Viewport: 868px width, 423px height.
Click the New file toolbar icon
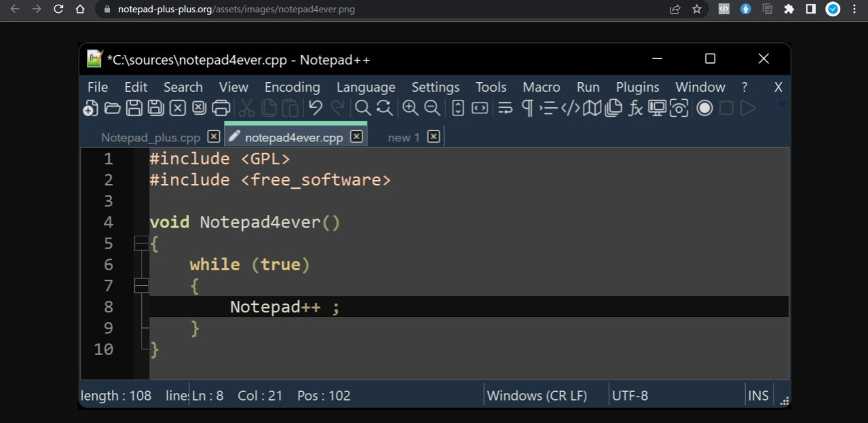90,108
